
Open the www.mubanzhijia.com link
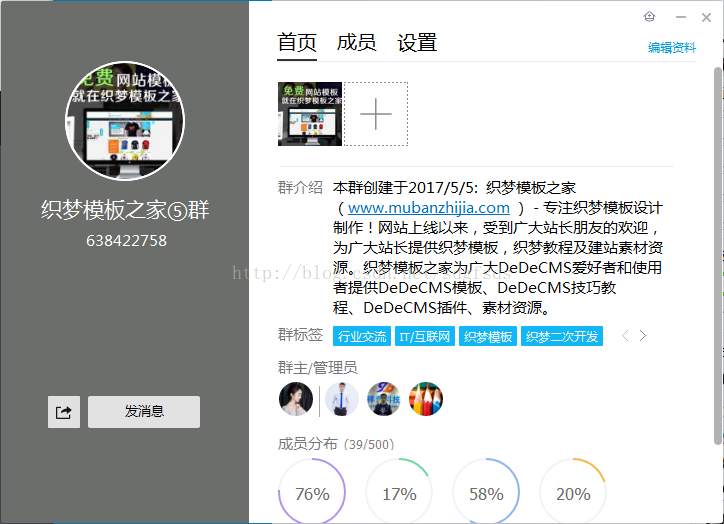(428, 208)
